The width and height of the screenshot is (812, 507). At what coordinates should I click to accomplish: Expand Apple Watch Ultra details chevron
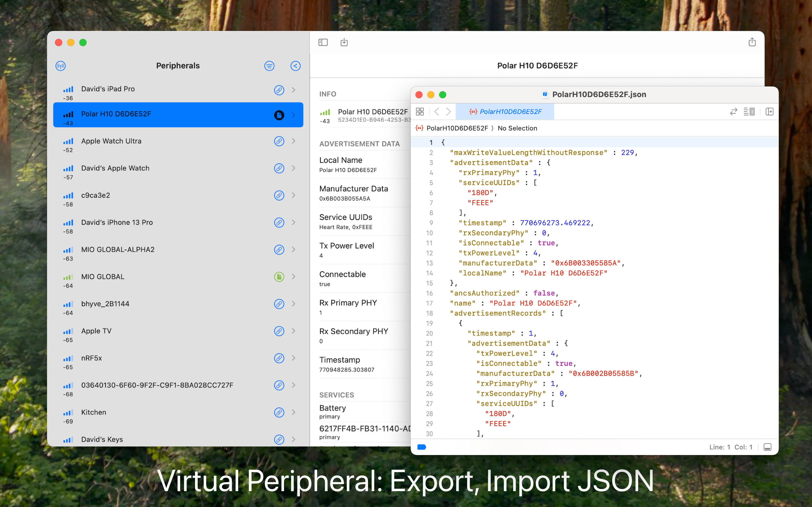pos(294,141)
